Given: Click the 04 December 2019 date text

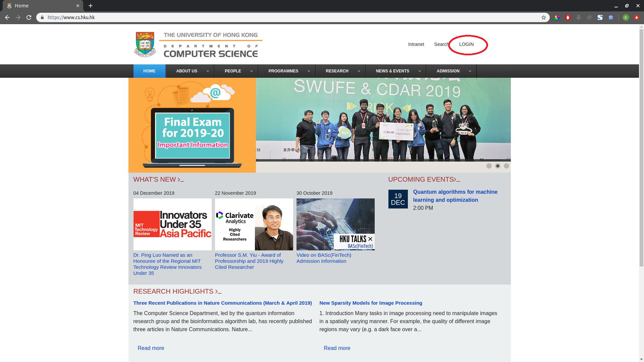Looking at the screenshot, I should click(154, 193).
